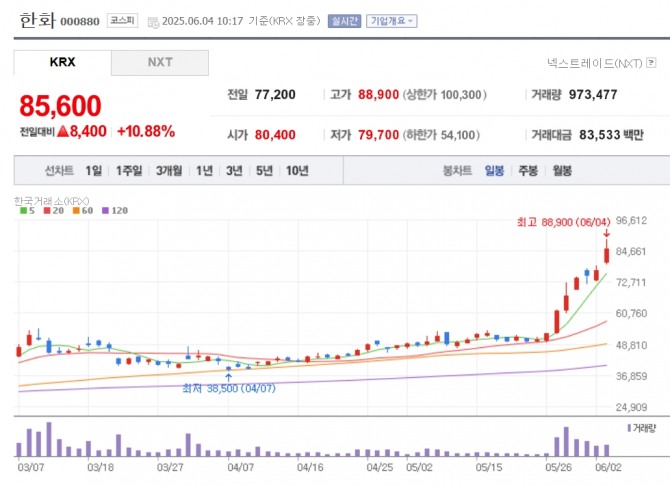The width and height of the screenshot is (670, 486).
Task: Click the +10.88% change rate
Action: (146, 131)
